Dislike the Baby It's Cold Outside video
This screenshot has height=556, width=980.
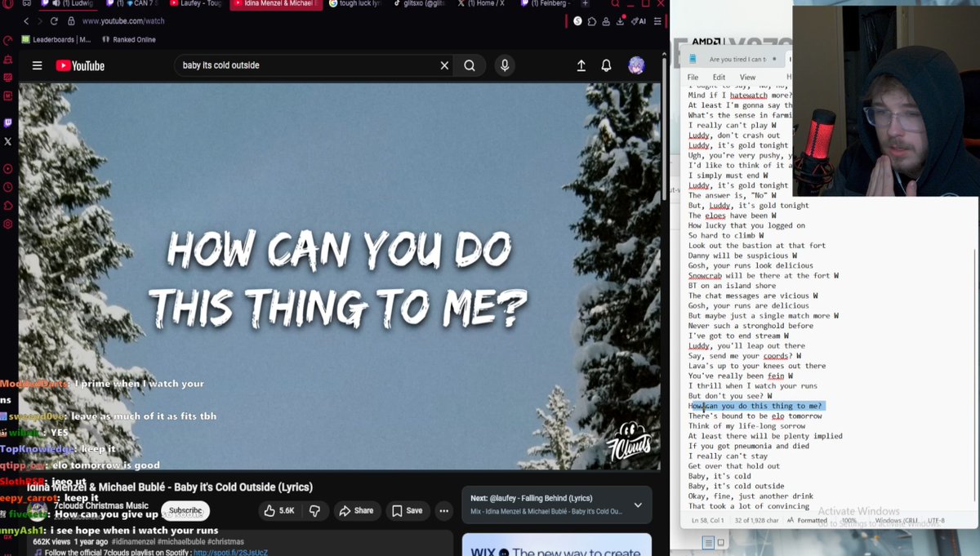coord(314,510)
